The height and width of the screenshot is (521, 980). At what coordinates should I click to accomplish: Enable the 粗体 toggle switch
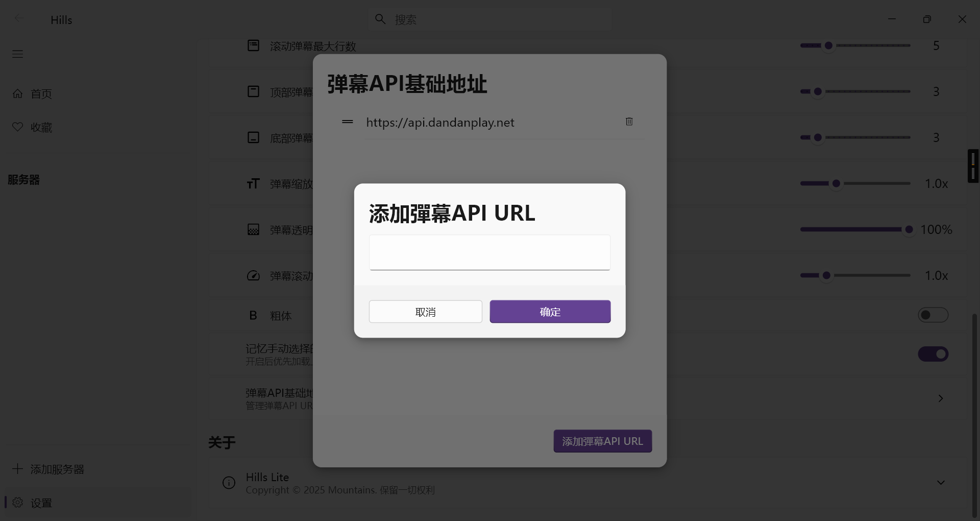pyautogui.click(x=933, y=315)
